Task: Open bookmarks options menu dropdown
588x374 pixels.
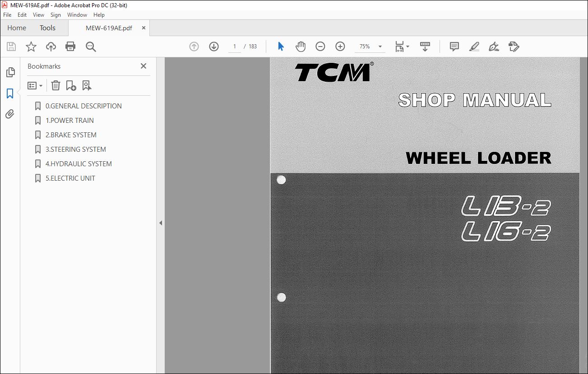Action: coord(35,85)
